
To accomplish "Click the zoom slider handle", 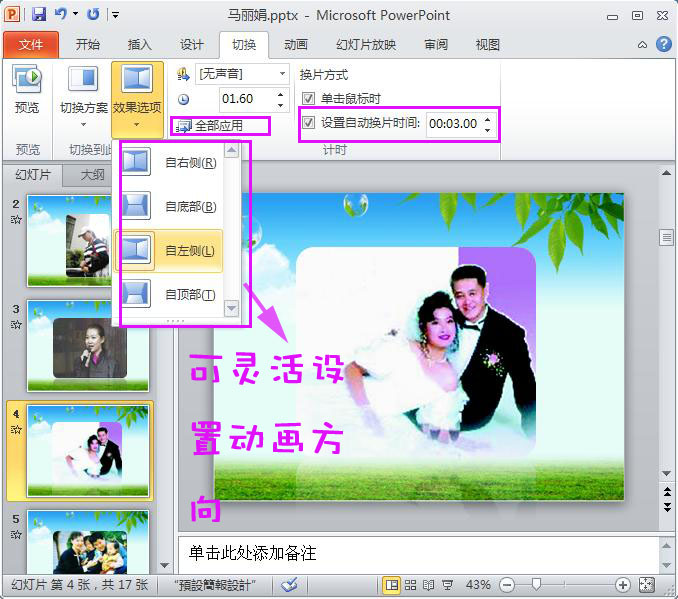I will (536, 585).
